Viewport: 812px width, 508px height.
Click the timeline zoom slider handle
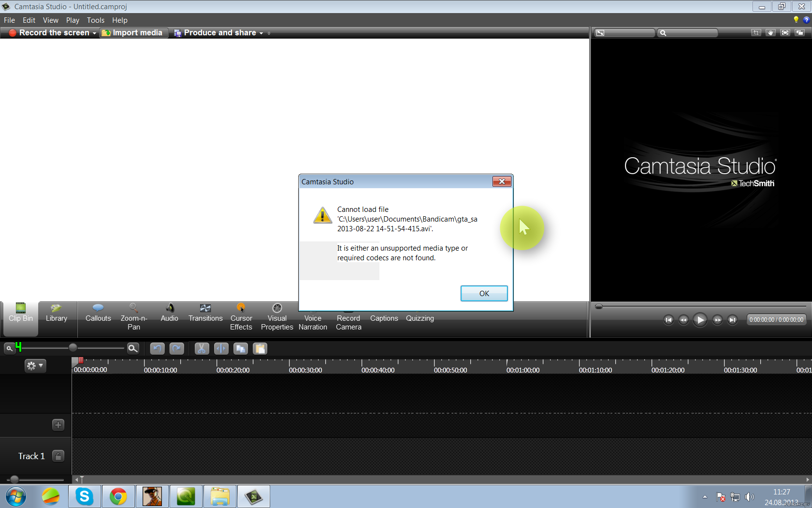(72, 348)
